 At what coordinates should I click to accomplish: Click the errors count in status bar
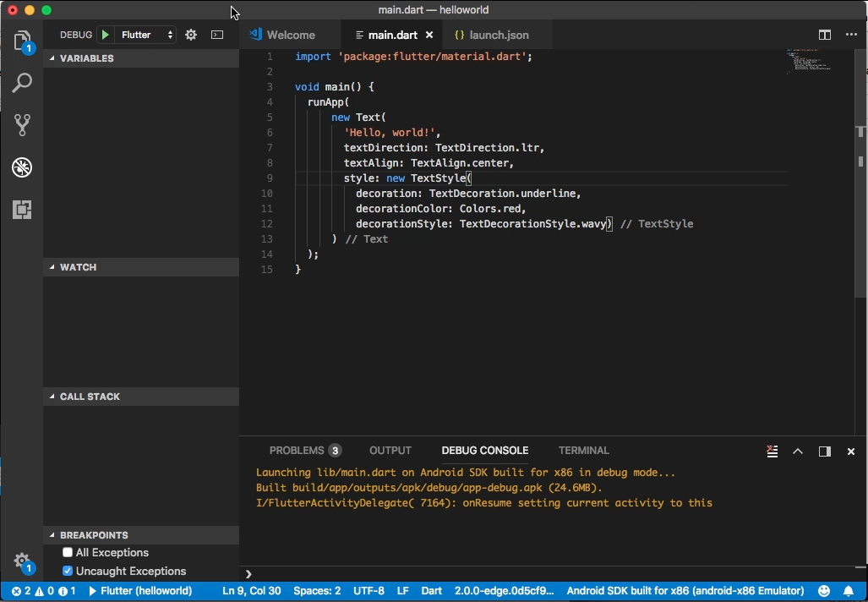click(22, 591)
